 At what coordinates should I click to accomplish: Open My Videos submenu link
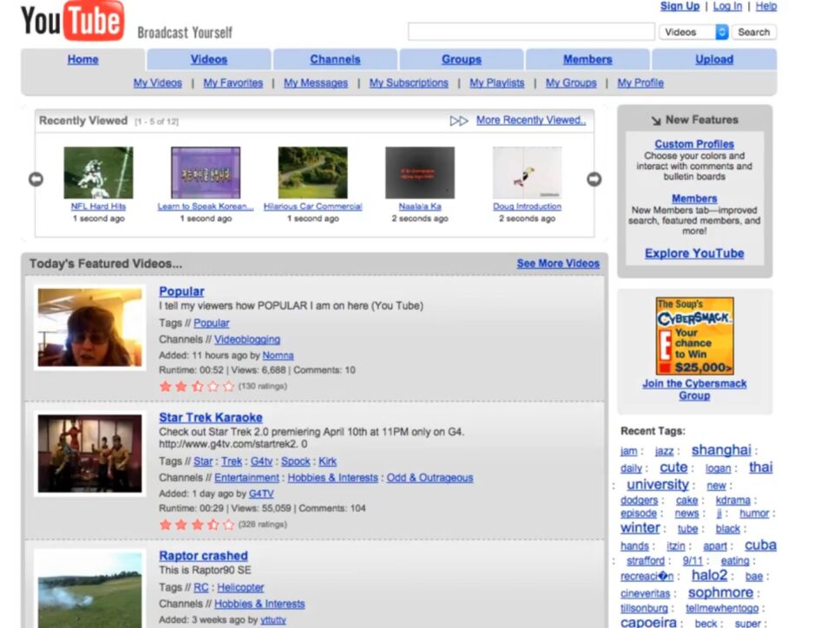158,83
